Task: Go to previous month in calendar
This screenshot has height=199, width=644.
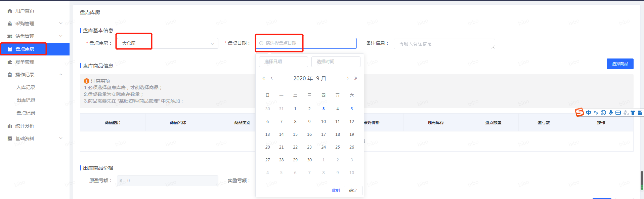Action: (272, 78)
